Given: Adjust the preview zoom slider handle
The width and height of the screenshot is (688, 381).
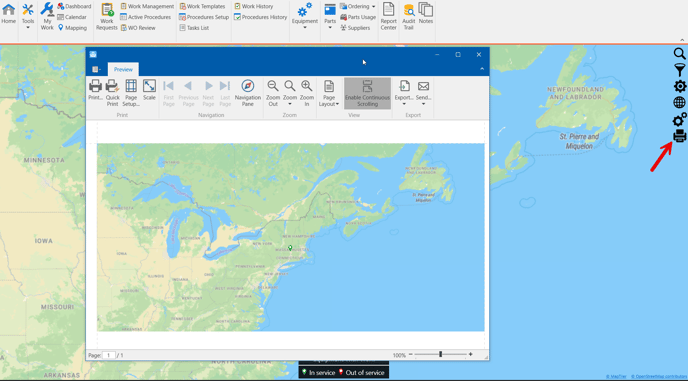Looking at the screenshot, I should point(440,354).
